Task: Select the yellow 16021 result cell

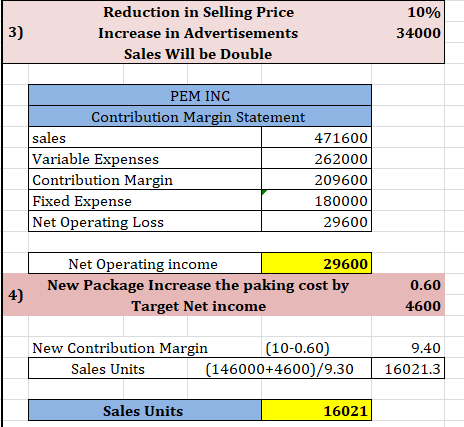Action: point(317,411)
